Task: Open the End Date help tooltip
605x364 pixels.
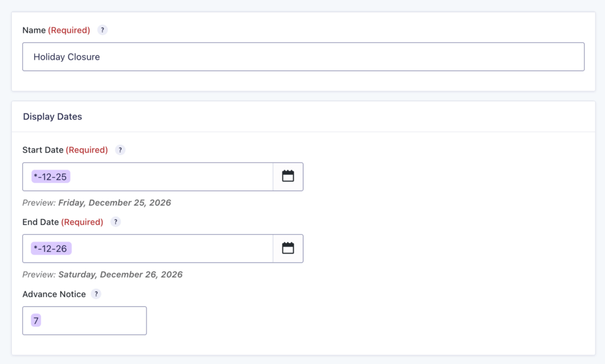Action: 115,222
